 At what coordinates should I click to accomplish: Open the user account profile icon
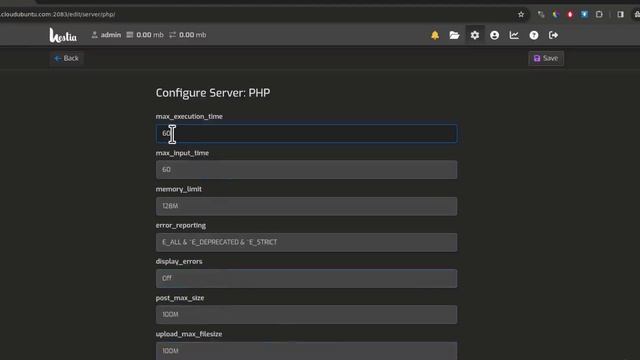[x=494, y=35]
